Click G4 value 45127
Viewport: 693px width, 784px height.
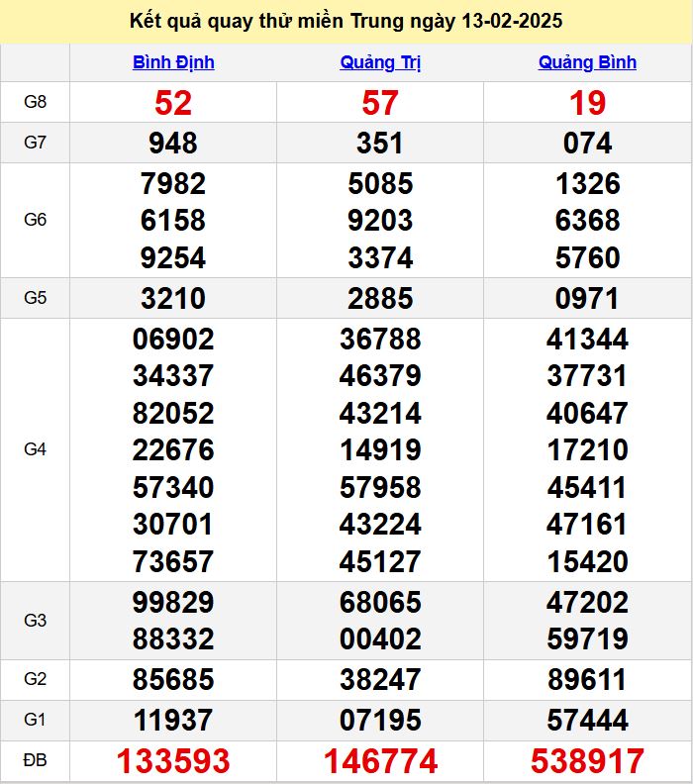click(380, 561)
